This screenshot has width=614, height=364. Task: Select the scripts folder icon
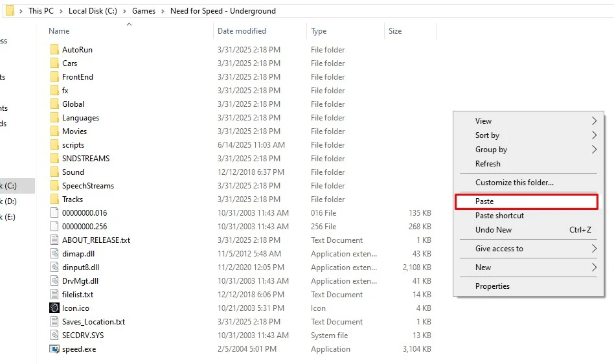(54, 145)
